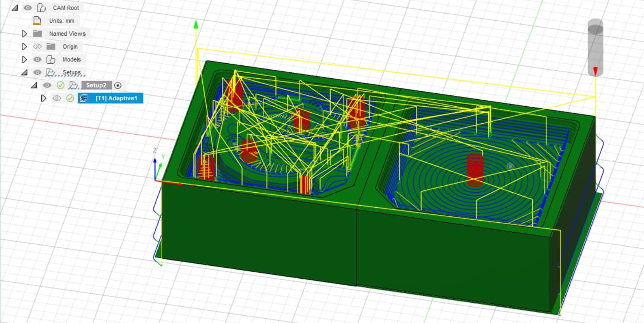Collapse the Setups node
This screenshot has height=323, width=644.
tap(24, 72)
